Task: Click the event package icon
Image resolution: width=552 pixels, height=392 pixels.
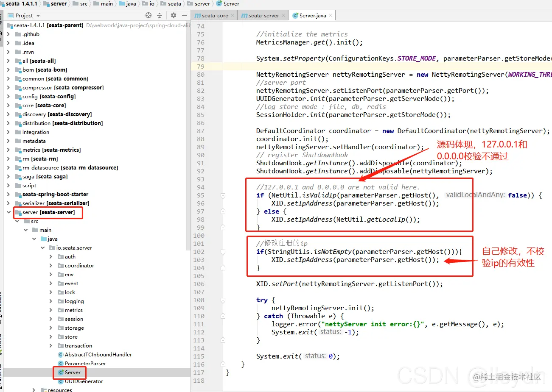Action: (x=61, y=284)
